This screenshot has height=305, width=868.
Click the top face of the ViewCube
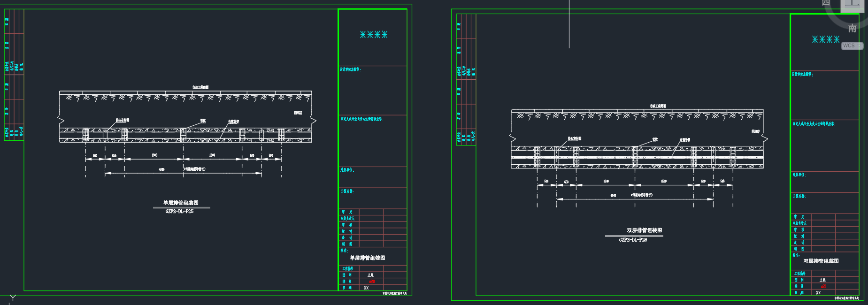[x=853, y=4]
